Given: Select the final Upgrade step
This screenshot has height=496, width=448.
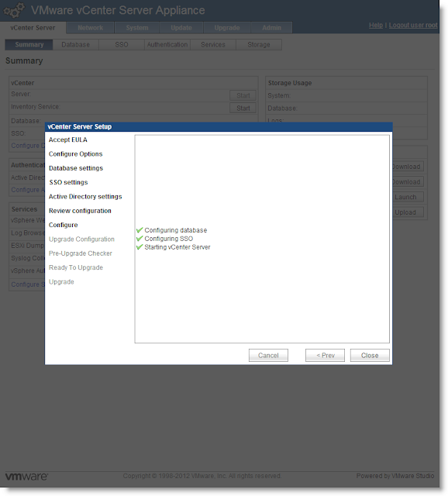Looking at the screenshot, I should coord(61,282).
